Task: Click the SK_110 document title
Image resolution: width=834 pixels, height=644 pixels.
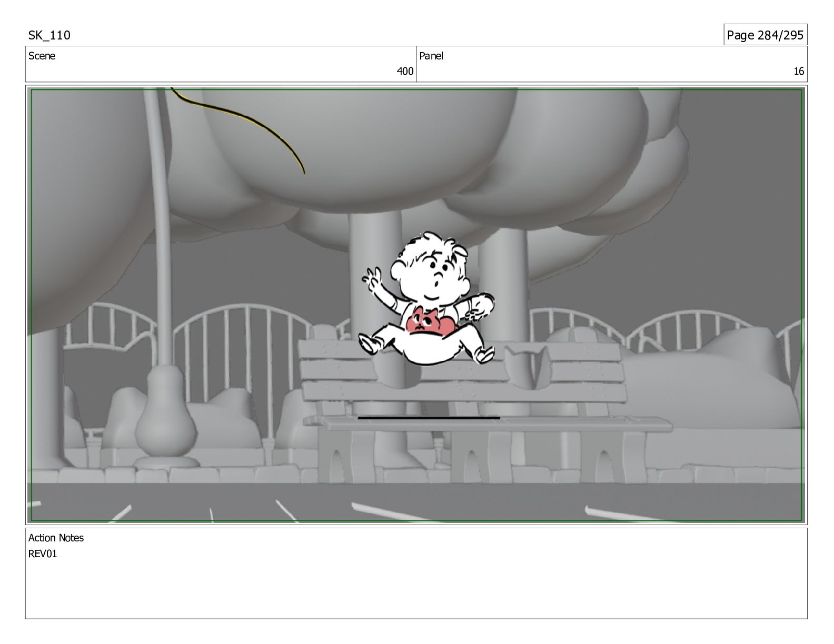Action: (x=49, y=35)
